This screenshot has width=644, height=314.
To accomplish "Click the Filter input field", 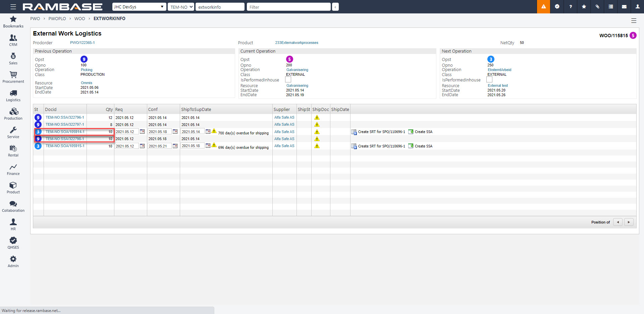I will point(288,7).
